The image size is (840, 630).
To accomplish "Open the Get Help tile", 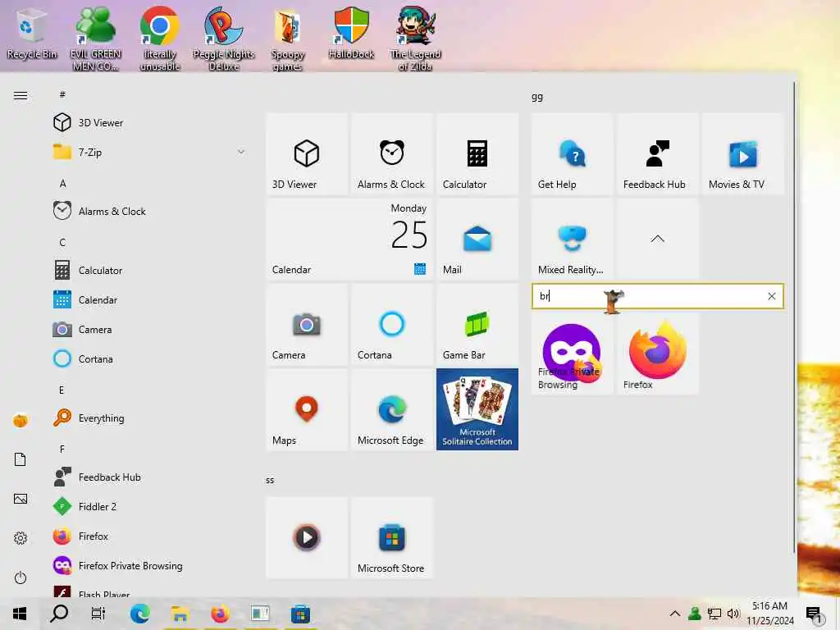I will click(x=572, y=153).
